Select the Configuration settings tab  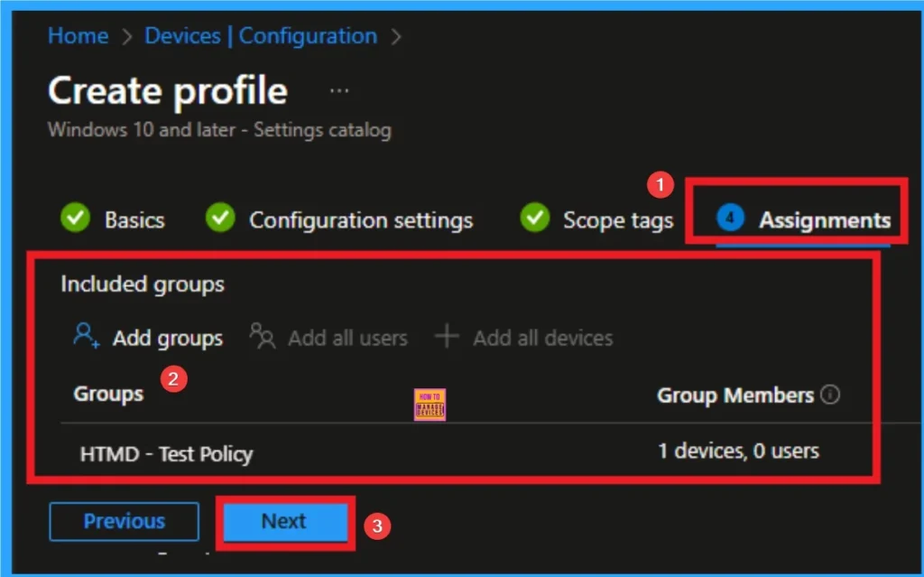(361, 219)
